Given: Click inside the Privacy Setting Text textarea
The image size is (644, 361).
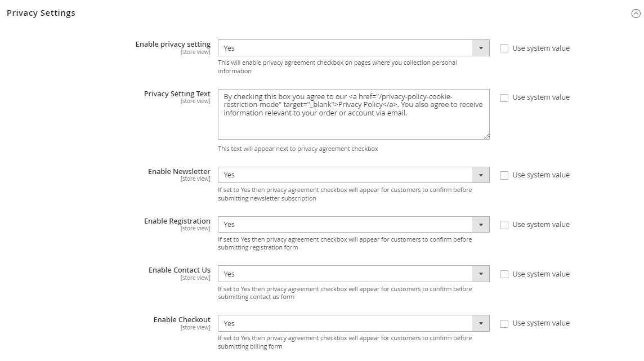Looking at the screenshot, I should 353,124.
